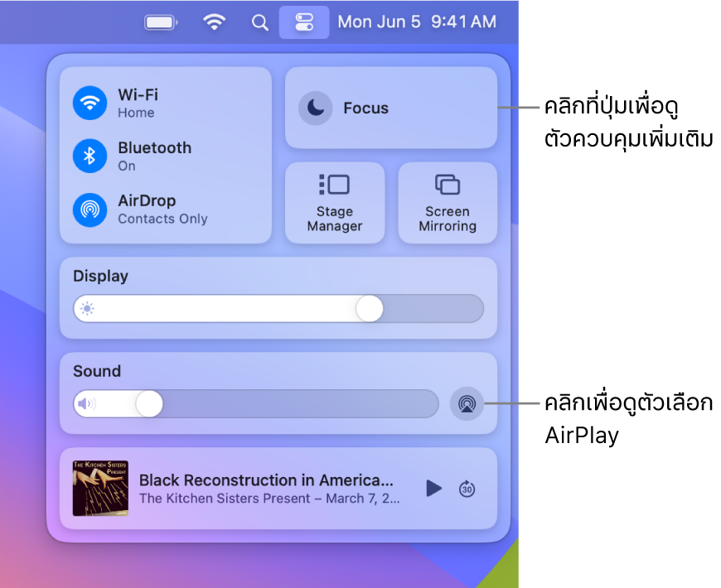Toggle the Focus moon icon
The height and width of the screenshot is (588, 721).
pos(316,108)
